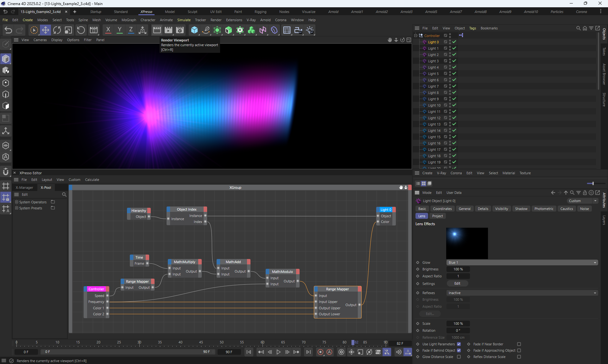Switch to the Shadow tab
The width and height of the screenshot is (608, 364).
(521, 209)
